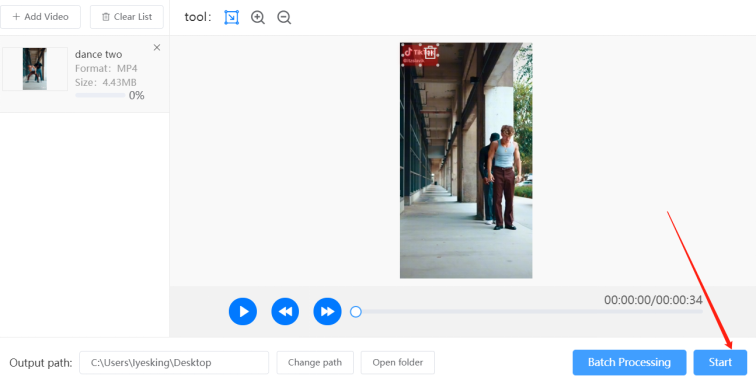Select the dance two video thumbnail

point(35,69)
